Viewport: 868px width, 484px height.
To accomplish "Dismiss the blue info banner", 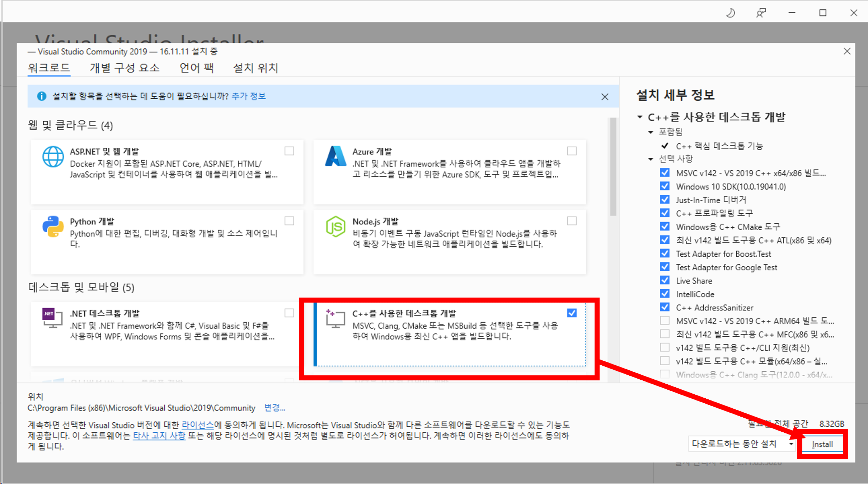I will 605,97.
